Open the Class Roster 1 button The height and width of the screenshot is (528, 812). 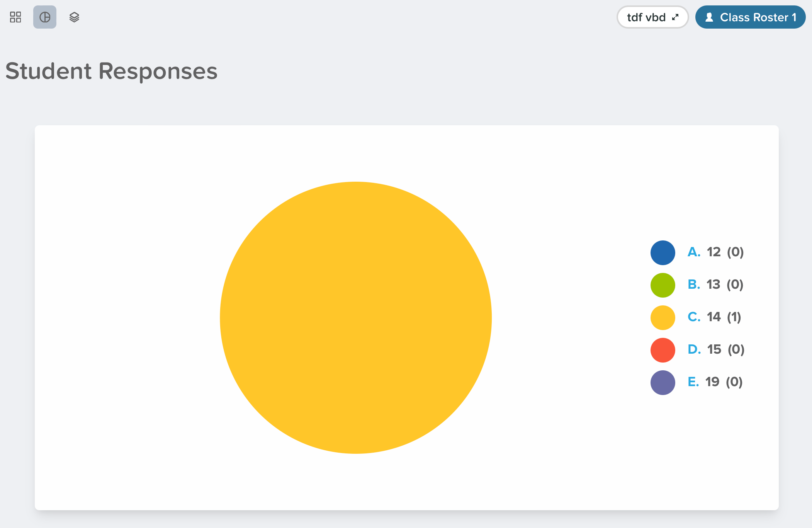click(750, 17)
